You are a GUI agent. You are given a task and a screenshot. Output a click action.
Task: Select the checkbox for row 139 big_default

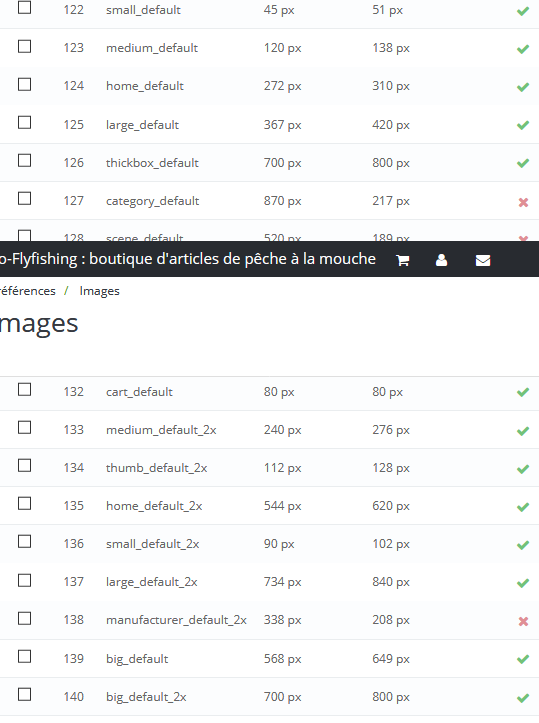[x=24, y=656]
